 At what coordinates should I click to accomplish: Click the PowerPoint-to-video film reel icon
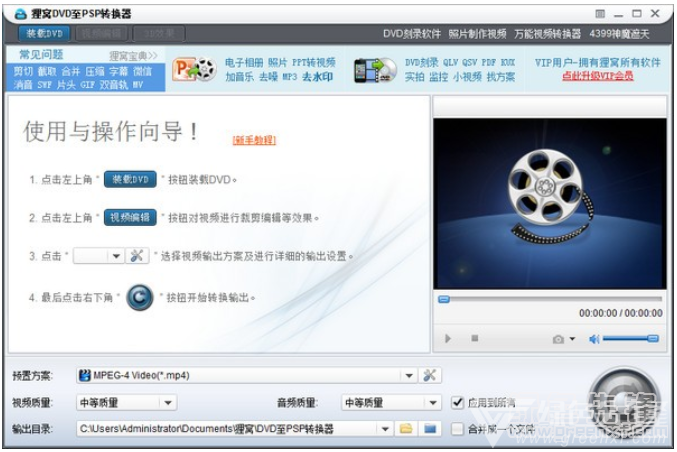pos(194,69)
